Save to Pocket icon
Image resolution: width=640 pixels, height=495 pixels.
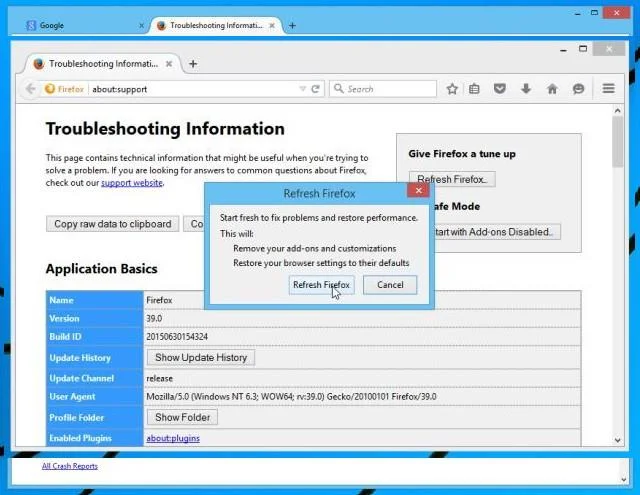coord(500,89)
